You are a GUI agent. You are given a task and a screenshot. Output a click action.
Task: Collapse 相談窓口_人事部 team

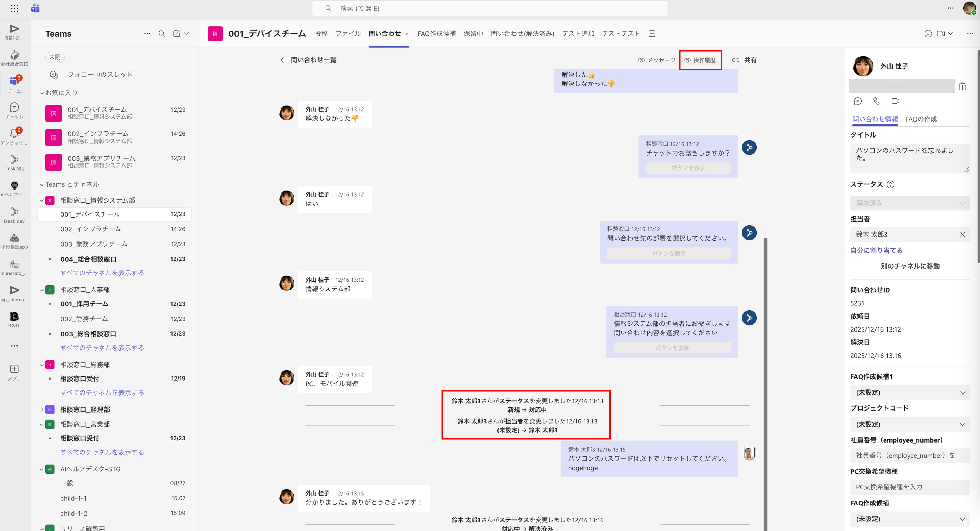point(42,290)
